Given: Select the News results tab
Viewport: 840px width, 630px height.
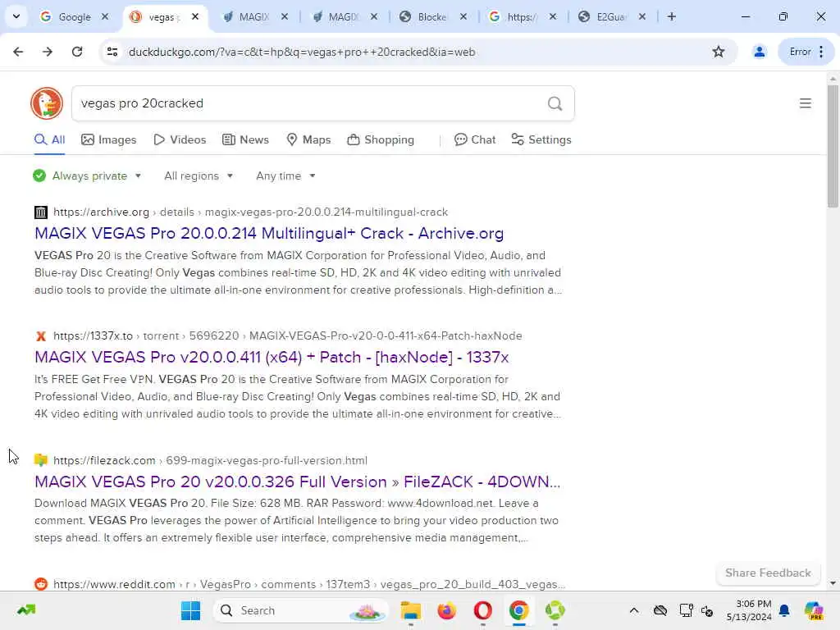Looking at the screenshot, I should coord(245,139).
